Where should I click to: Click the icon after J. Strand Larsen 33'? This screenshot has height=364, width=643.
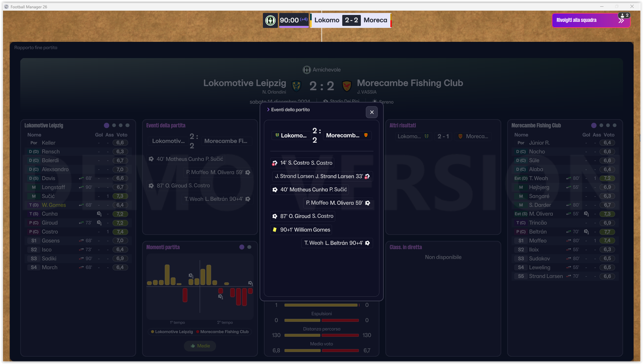[368, 176]
